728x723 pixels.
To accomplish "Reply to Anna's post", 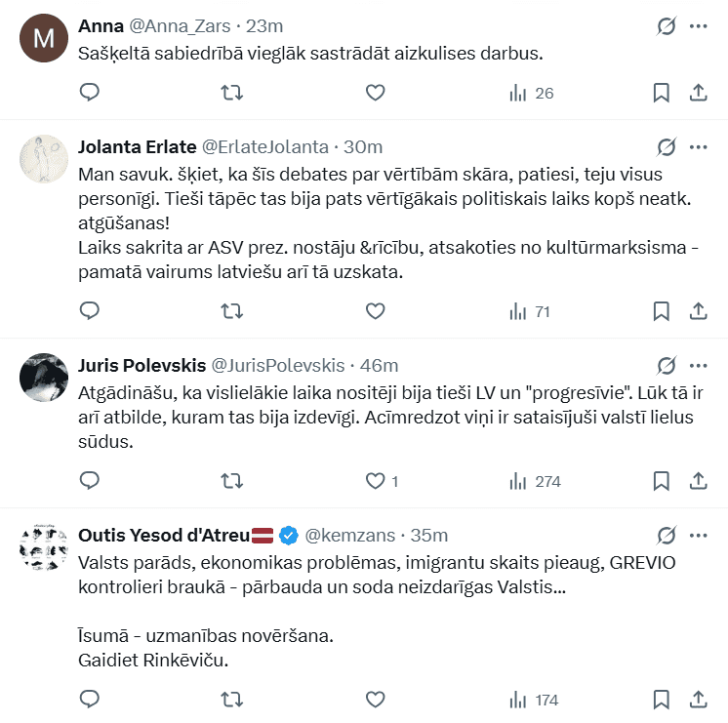I will pos(89,93).
